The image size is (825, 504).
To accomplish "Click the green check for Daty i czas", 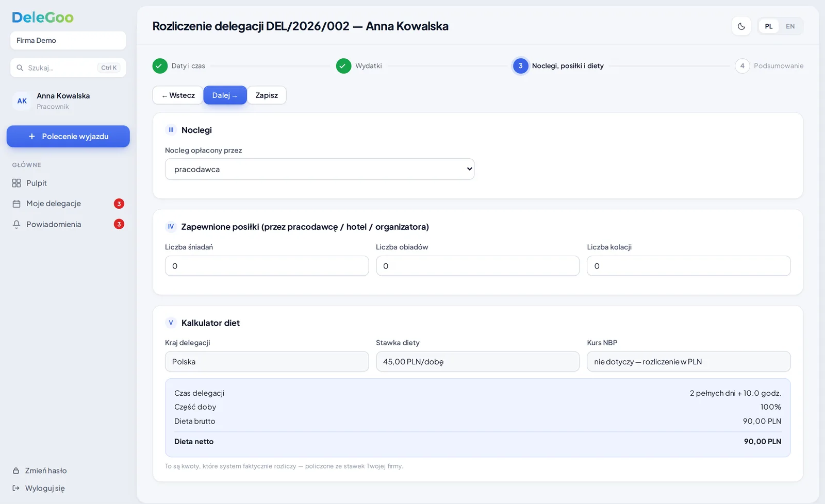I will coord(160,66).
